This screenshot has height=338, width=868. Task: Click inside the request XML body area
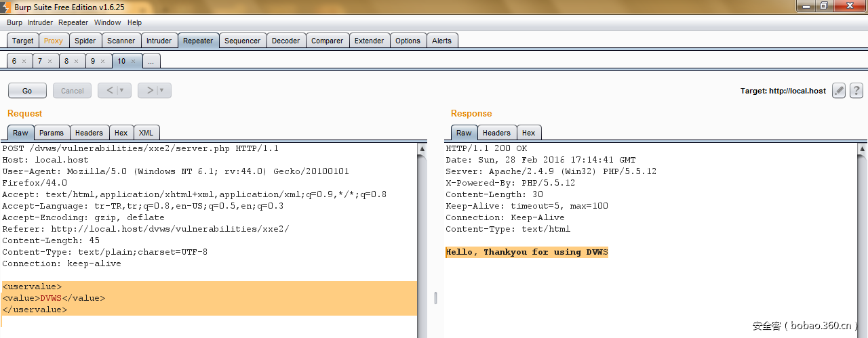pyautogui.click(x=203, y=298)
